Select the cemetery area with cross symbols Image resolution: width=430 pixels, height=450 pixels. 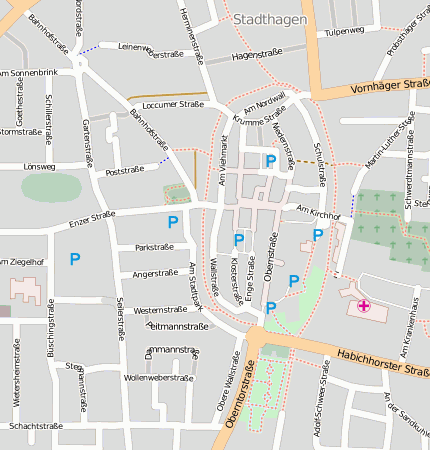(390, 227)
